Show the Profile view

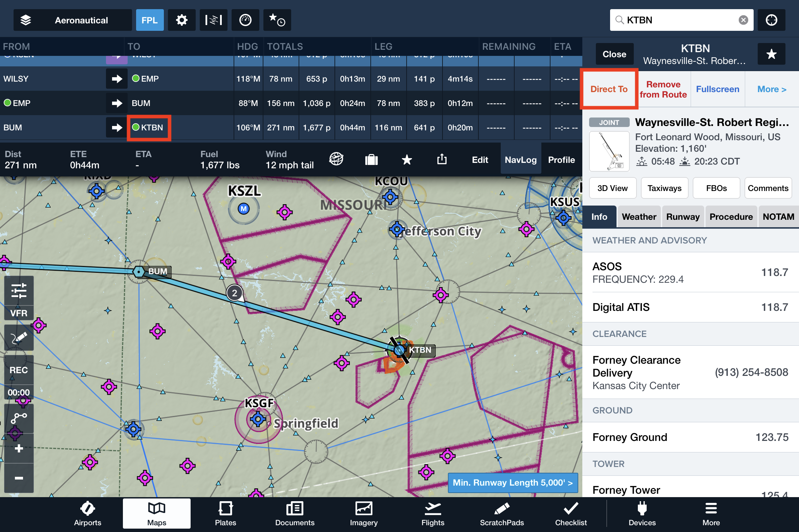tap(562, 160)
